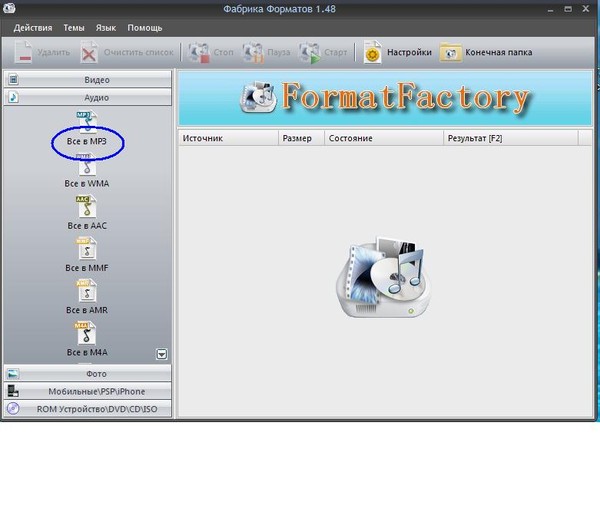Open the Язык menu
This screenshot has height=505, width=600.
[106, 28]
